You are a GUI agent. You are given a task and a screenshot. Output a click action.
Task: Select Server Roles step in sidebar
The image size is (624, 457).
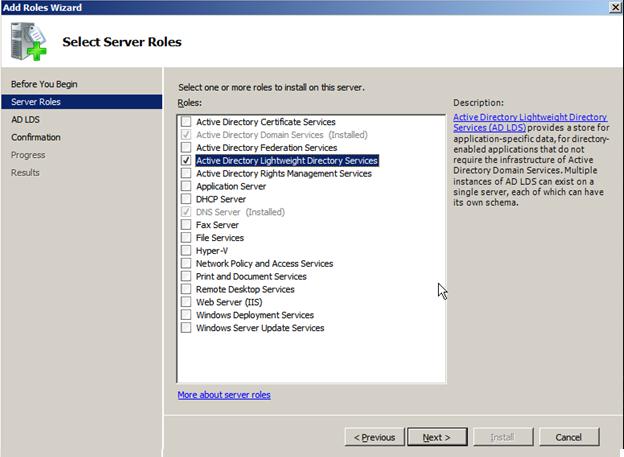click(x=82, y=102)
